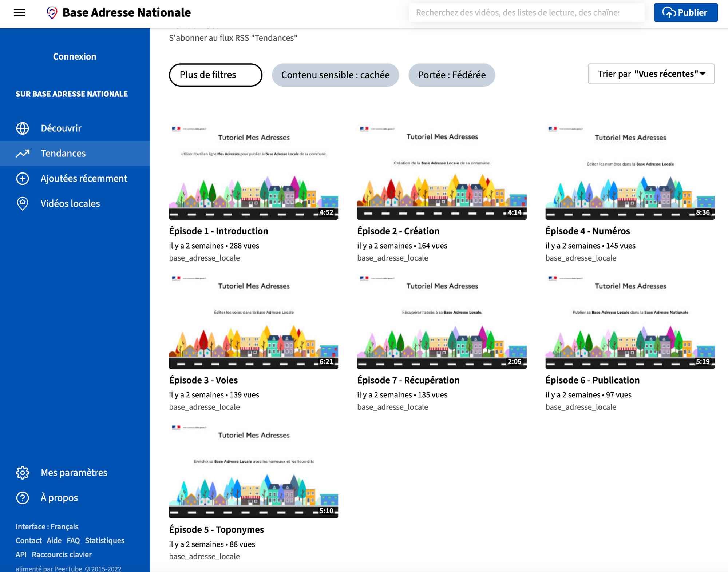Subscribe to the Tendances RSS feed link
Image resolution: width=728 pixels, height=572 pixels.
tap(233, 38)
